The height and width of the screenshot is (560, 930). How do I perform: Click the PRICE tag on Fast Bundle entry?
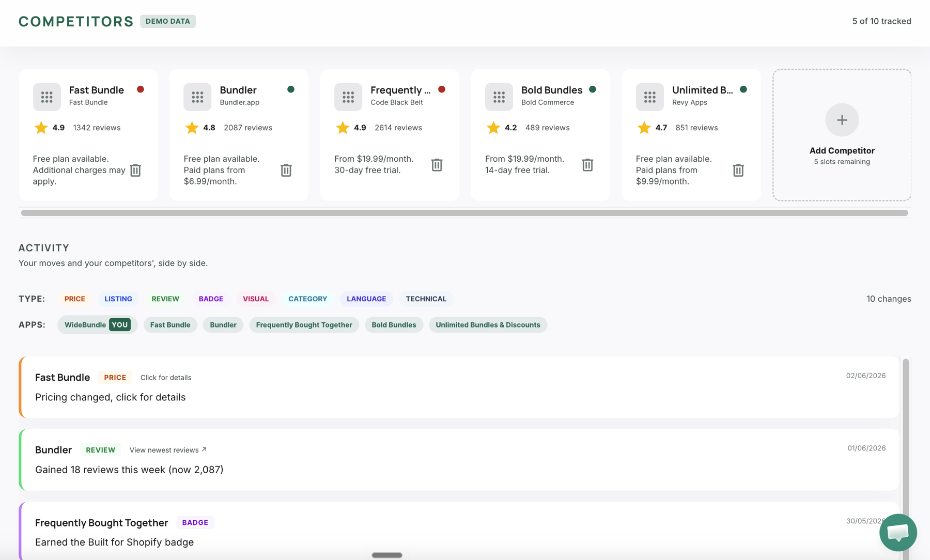pos(115,378)
